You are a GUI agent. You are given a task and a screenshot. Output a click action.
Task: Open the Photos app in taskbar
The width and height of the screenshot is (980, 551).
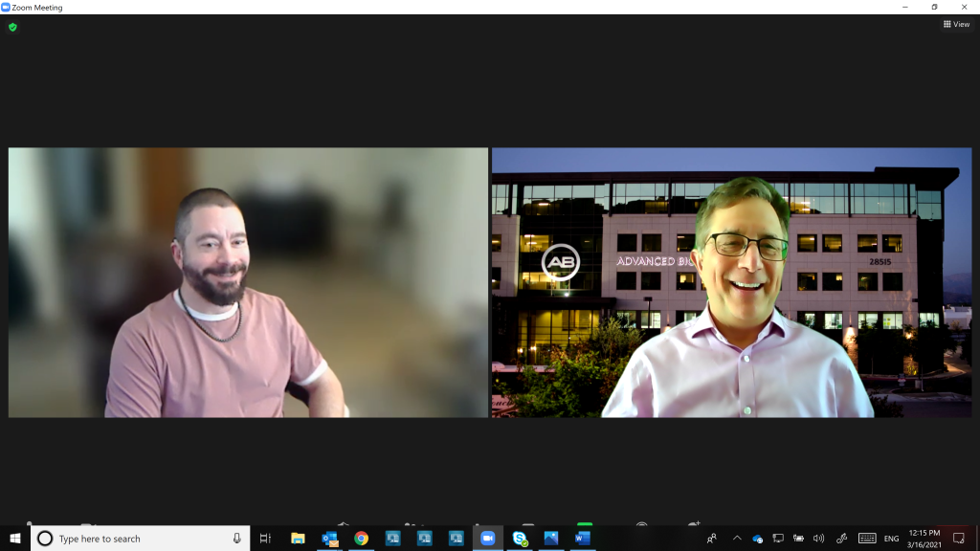click(550, 539)
